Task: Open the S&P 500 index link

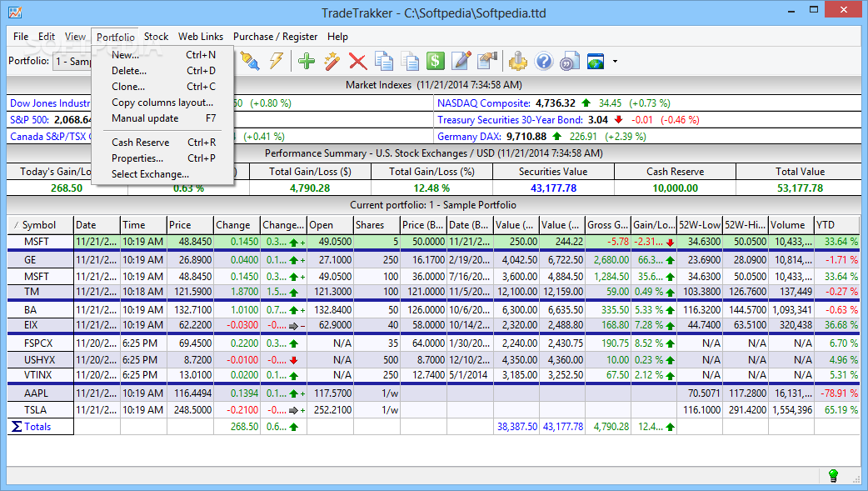Action: click(29, 120)
